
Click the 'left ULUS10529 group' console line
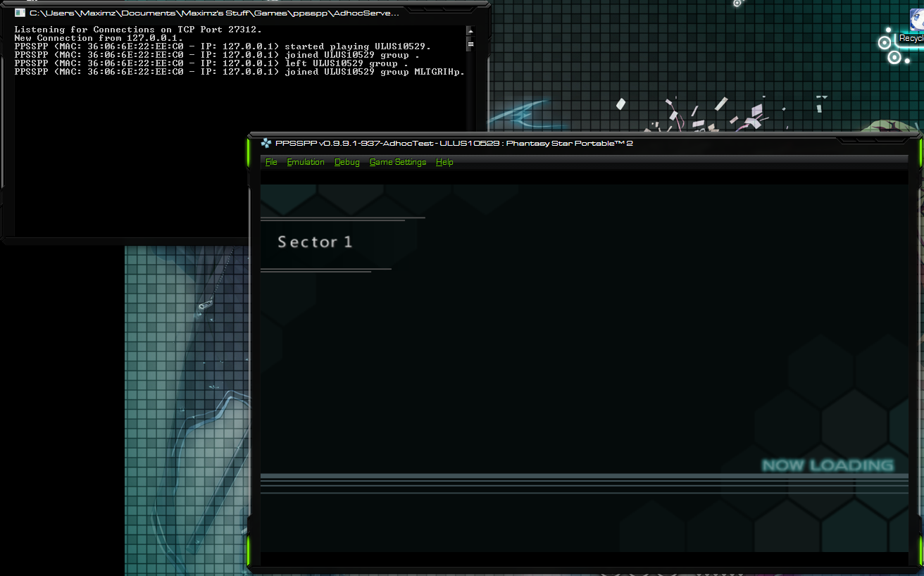pos(211,63)
